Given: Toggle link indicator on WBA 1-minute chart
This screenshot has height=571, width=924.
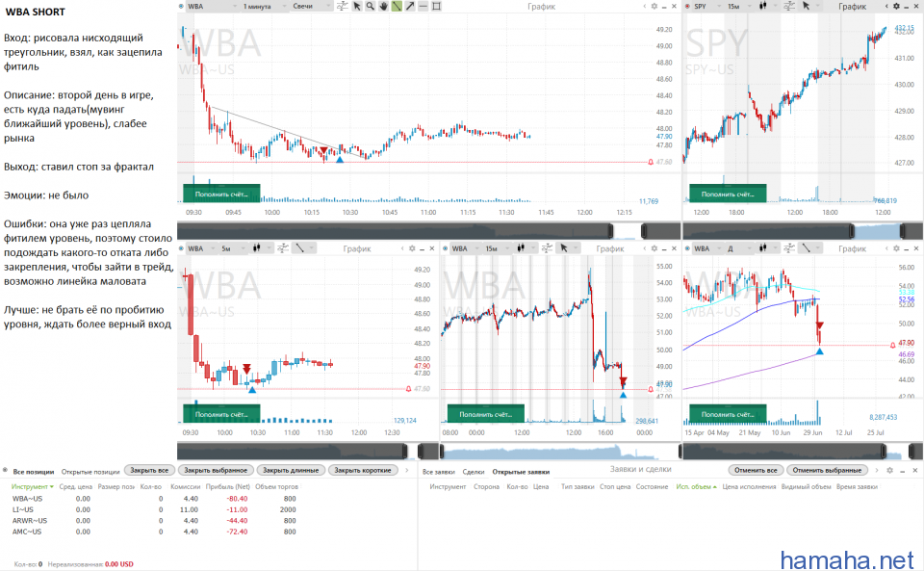Looking at the screenshot, I should (x=181, y=6).
